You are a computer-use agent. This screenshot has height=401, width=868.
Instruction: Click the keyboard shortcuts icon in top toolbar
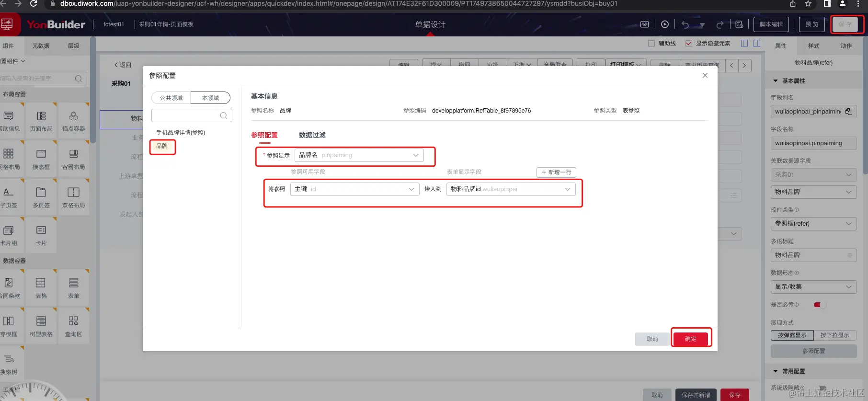point(645,24)
